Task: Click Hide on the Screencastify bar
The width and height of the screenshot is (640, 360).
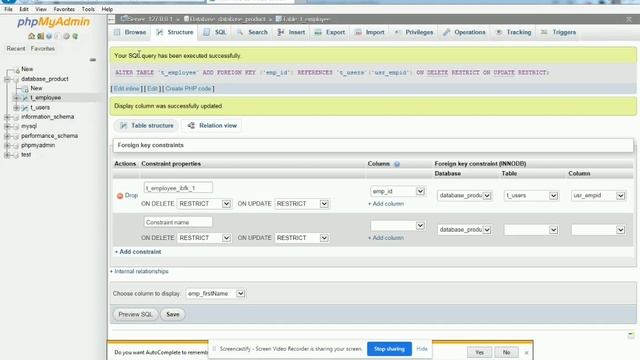Action: click(422, 349)
